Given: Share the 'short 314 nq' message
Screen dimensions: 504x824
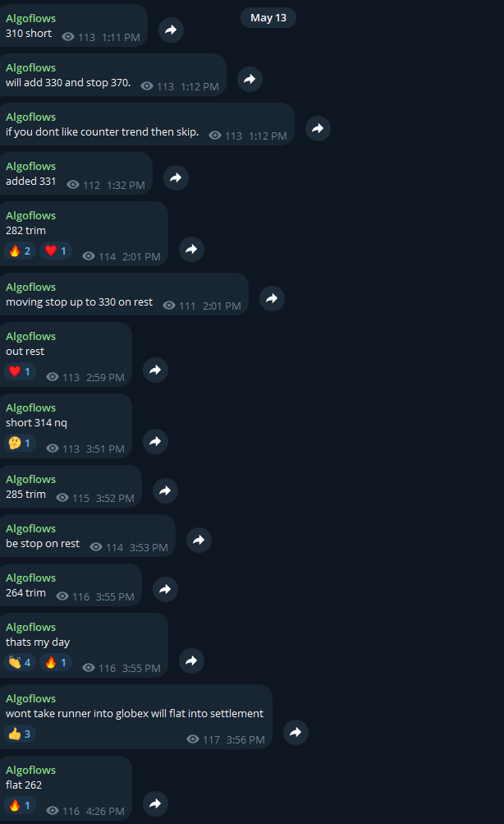Looking at the screenshot, I should (155, 441).
